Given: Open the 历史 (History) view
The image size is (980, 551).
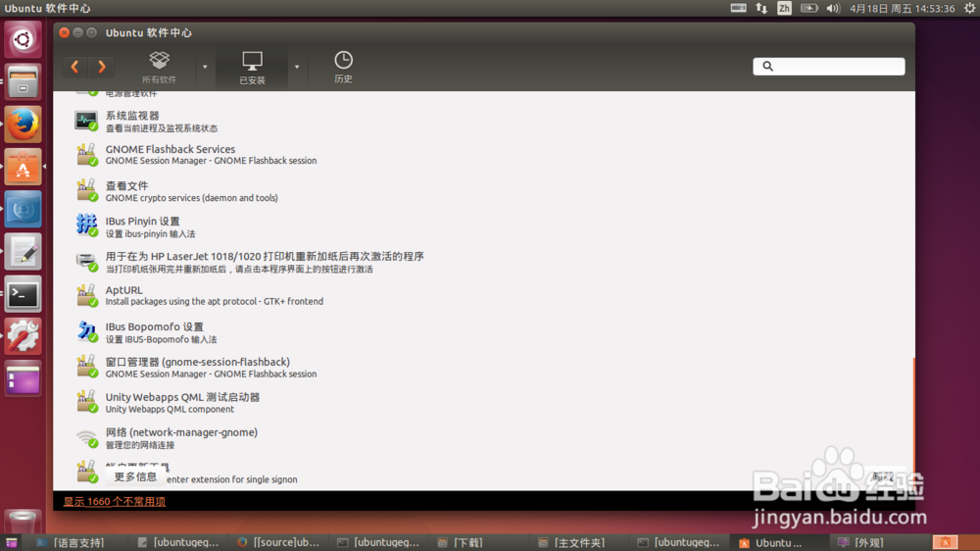Looking at the screenshot, I should coord(343,67).
